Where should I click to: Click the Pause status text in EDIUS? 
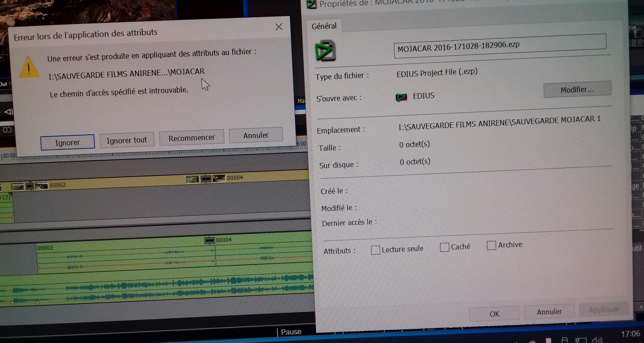pos(291,332)
